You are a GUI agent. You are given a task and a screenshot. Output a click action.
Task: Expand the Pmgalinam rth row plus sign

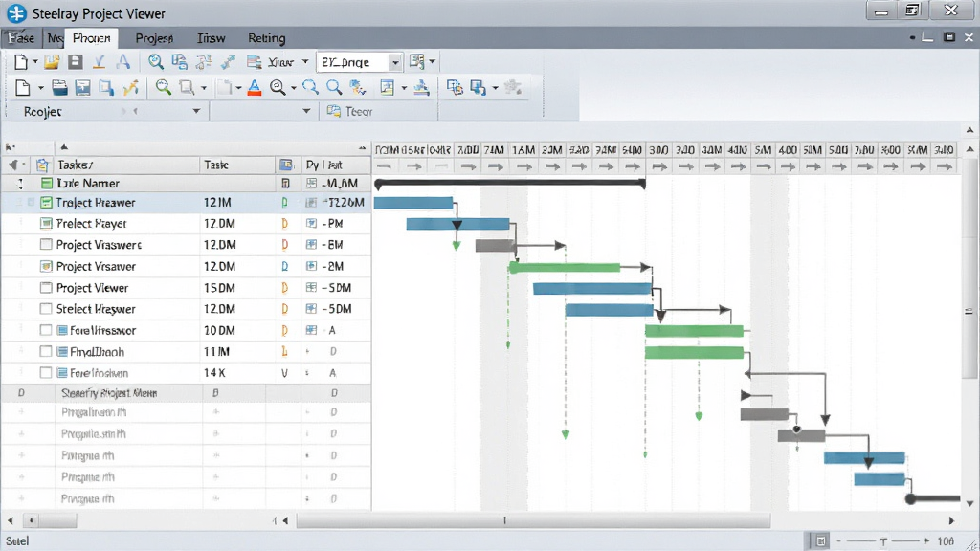click(x=21, y=411)
